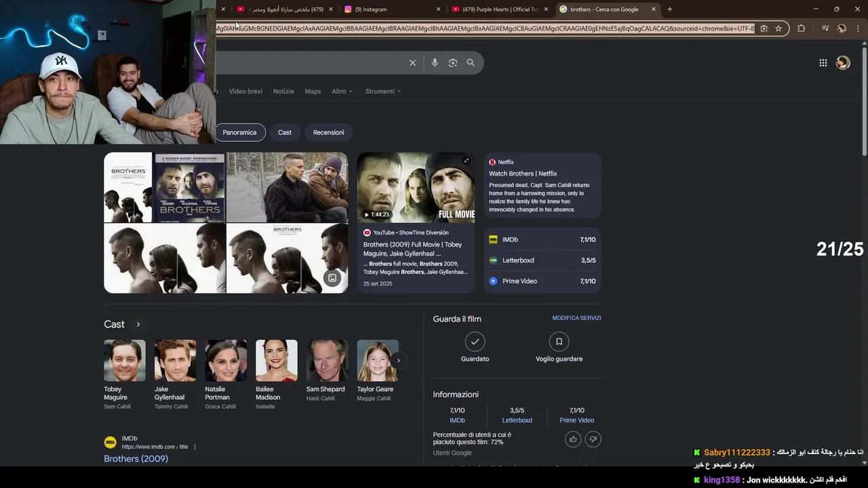Click the thumbs up like button
Viewport: 868px width, 488px height.
(x=573, y=439)
